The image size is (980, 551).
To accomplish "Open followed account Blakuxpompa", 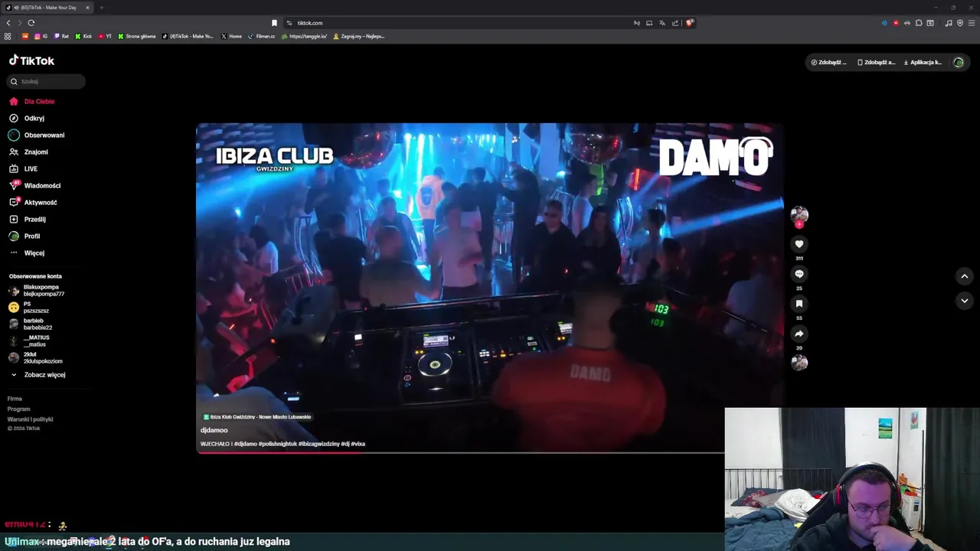I will (x=37, y=290).
